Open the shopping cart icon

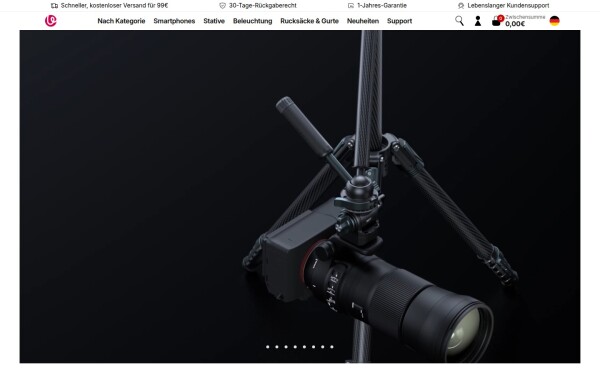pyautogui.click(x=497, y=21)
